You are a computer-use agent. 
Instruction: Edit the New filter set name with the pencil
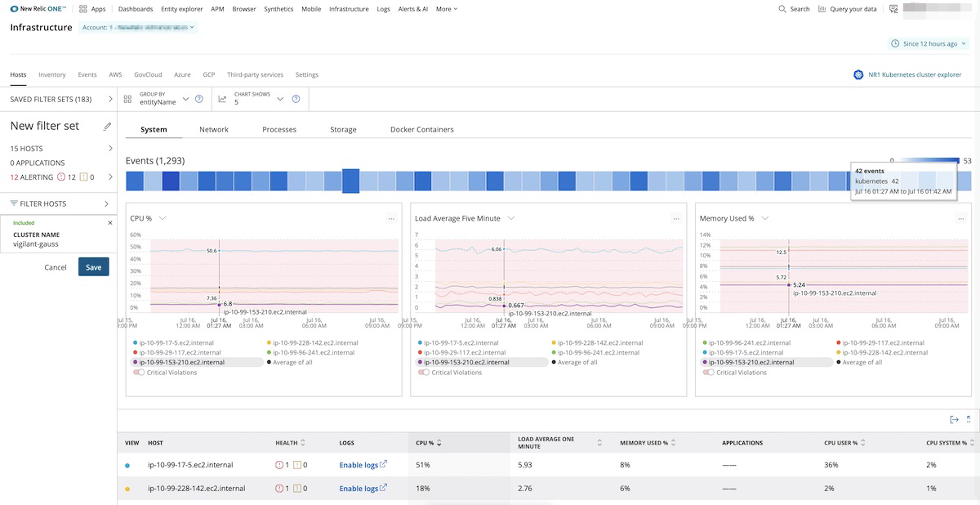click(x=107, y=127)
